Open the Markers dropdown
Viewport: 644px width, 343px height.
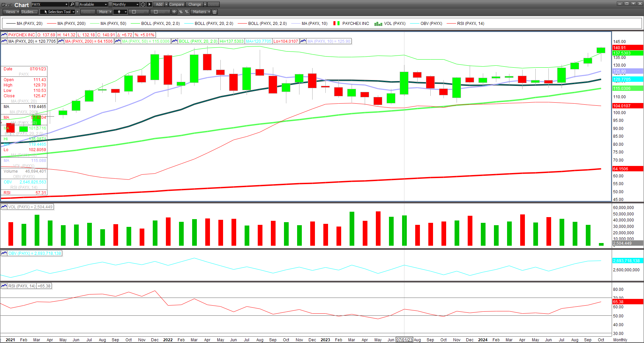[x=201, y=12]
